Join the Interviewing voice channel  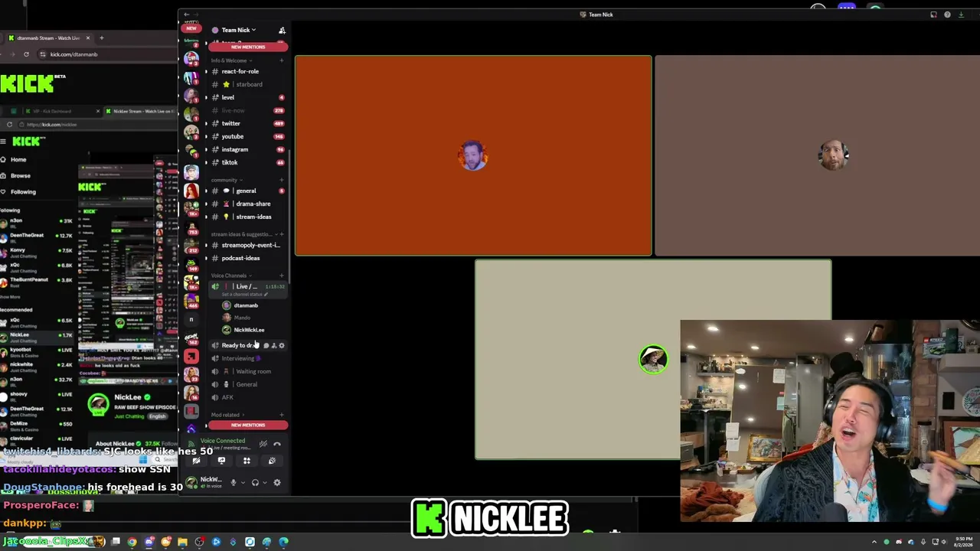(247, 358)
